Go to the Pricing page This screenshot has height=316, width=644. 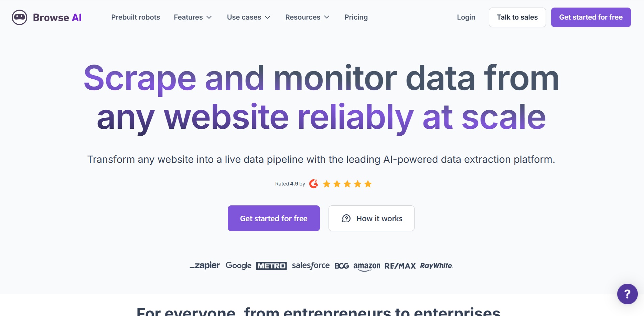(x=356, y=17)
